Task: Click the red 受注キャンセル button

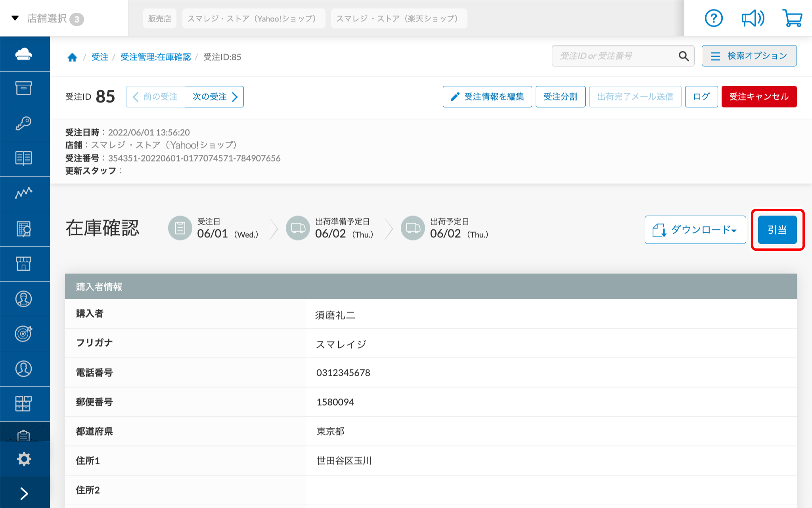Action: tap(759, 96)
